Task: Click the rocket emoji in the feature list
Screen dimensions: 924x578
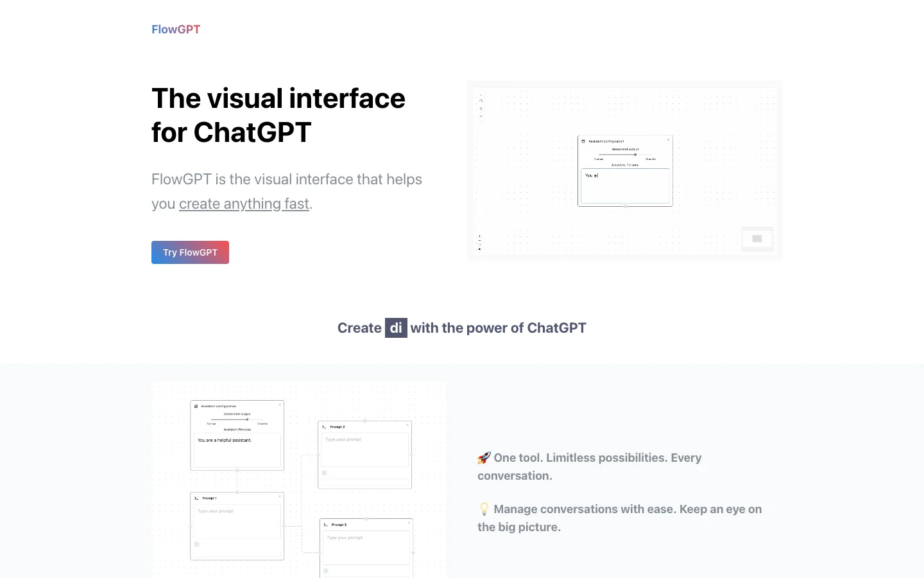Action: (x=484, y=458)
